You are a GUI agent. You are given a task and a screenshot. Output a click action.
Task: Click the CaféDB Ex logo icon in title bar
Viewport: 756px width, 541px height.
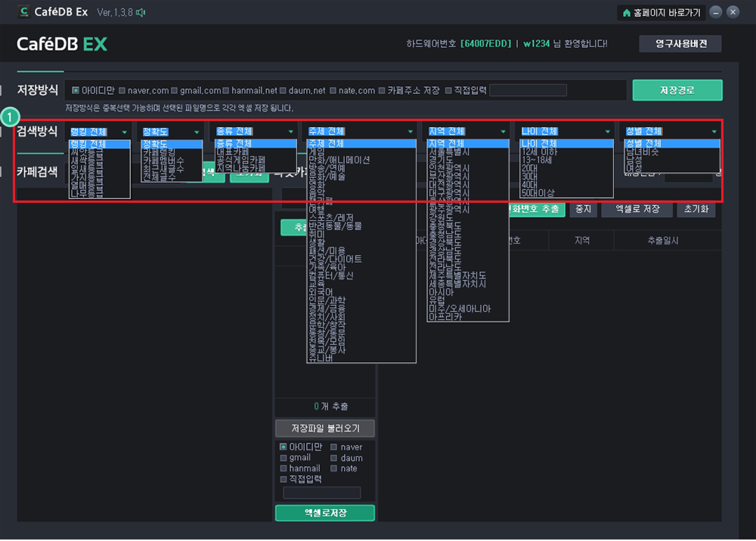point(24,12)
